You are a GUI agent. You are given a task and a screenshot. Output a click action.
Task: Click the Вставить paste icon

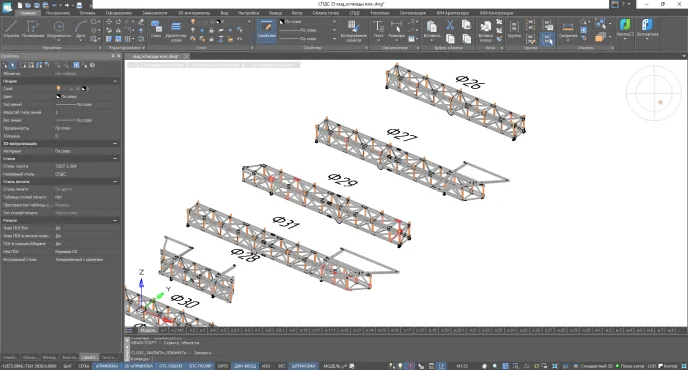click(432, 29)
